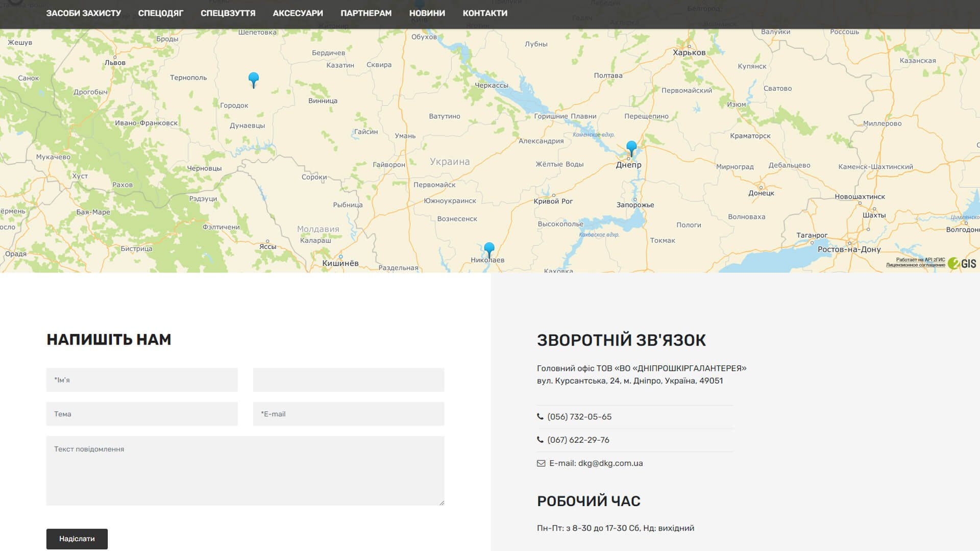Click the textarea resize handle corner

coord(442,503)
